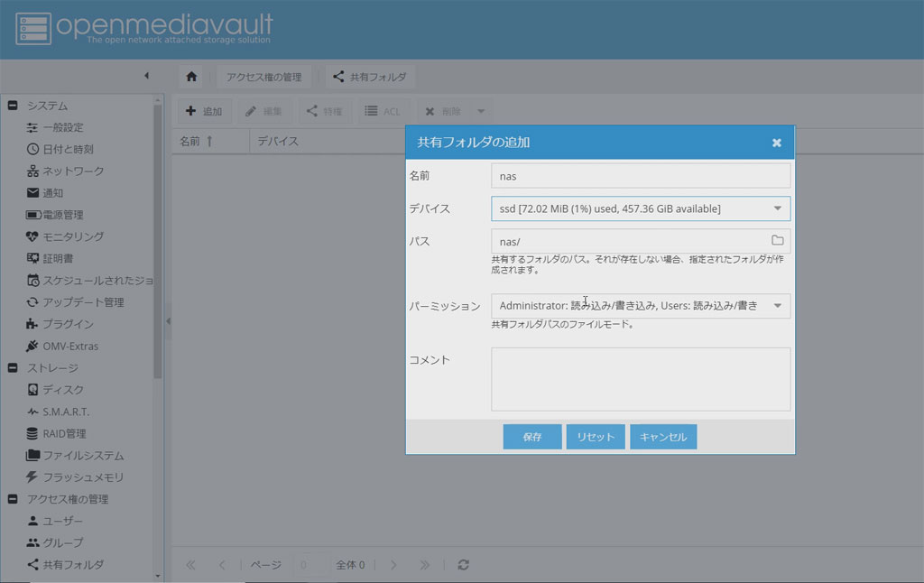Collapse the アクセス権の管理 tree section
The height and width of the screenshot is (583, 924).
[x=13, y=499]
